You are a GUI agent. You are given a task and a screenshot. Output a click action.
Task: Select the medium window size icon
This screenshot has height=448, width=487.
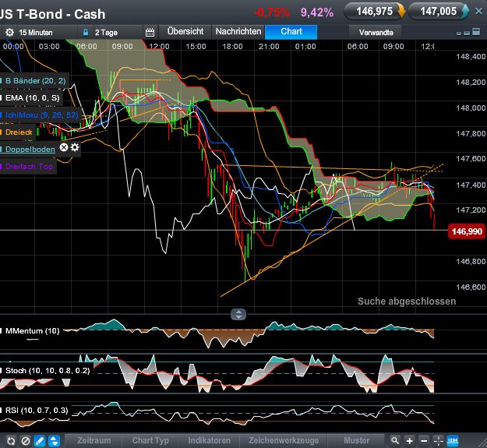click(467, 33)
